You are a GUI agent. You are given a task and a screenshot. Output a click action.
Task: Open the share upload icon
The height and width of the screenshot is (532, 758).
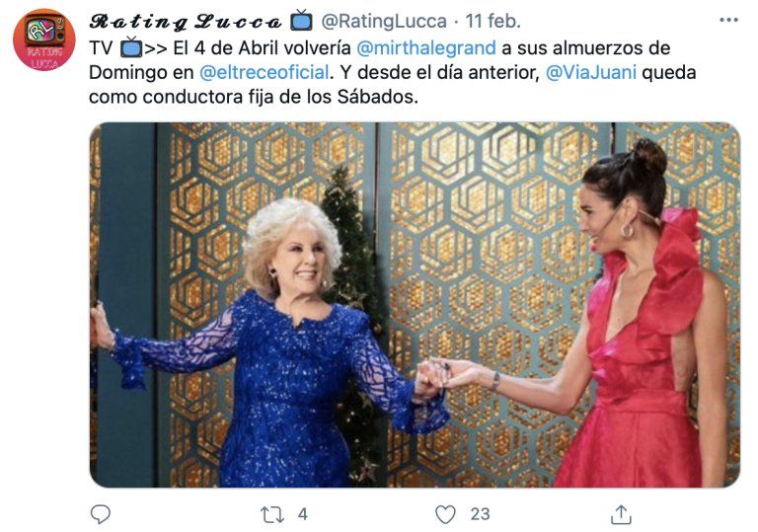point(621,514)
